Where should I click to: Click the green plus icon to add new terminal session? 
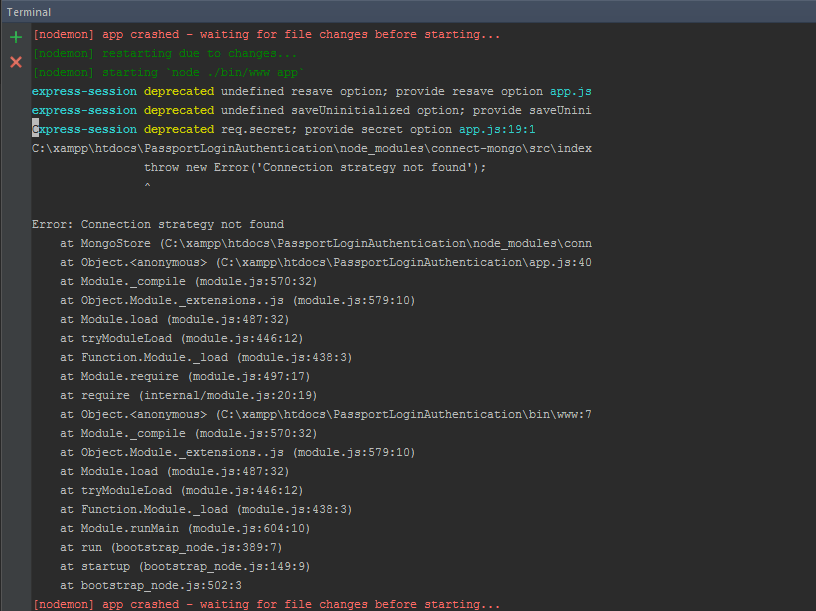pos(15,36)
